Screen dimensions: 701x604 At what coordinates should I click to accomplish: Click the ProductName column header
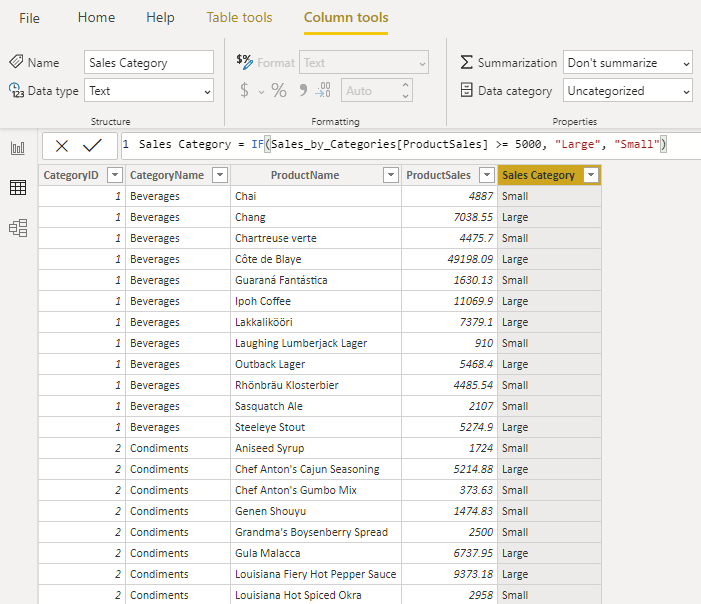point(304,175)
